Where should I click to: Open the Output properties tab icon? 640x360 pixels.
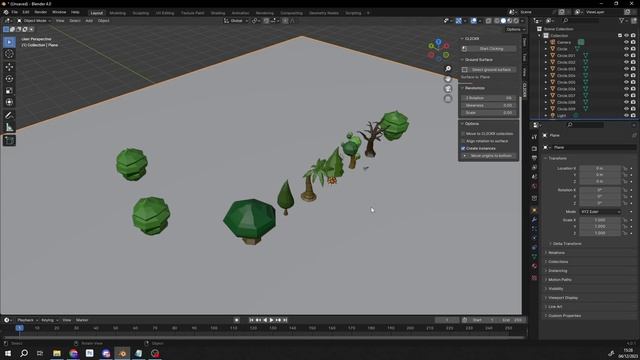coord(534,158)
